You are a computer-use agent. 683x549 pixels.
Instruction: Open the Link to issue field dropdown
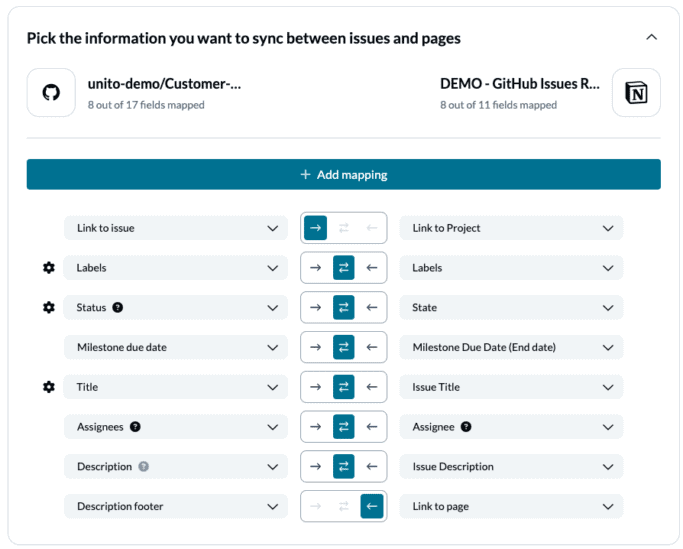(x=175, y=228)
